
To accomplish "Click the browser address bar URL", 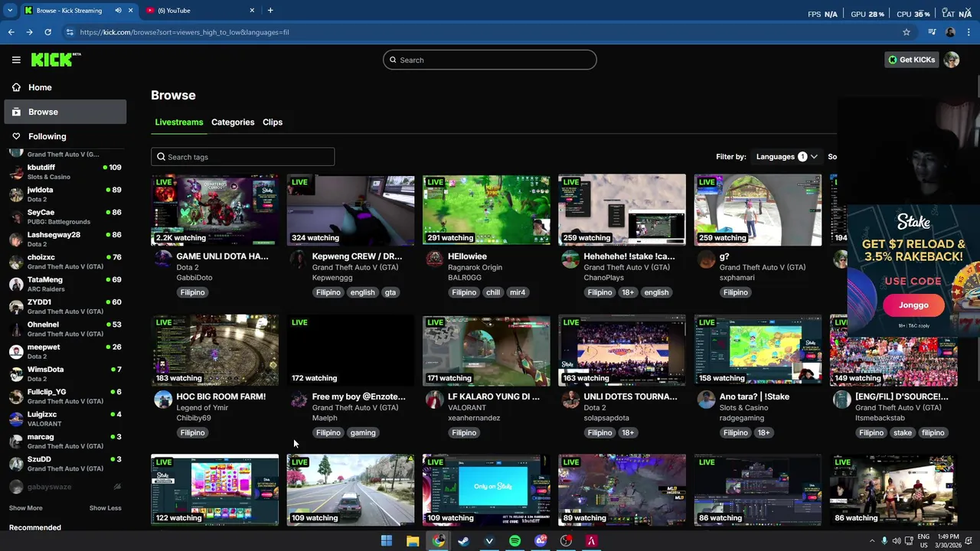I will pyautogui.click(x=185, y=32).
